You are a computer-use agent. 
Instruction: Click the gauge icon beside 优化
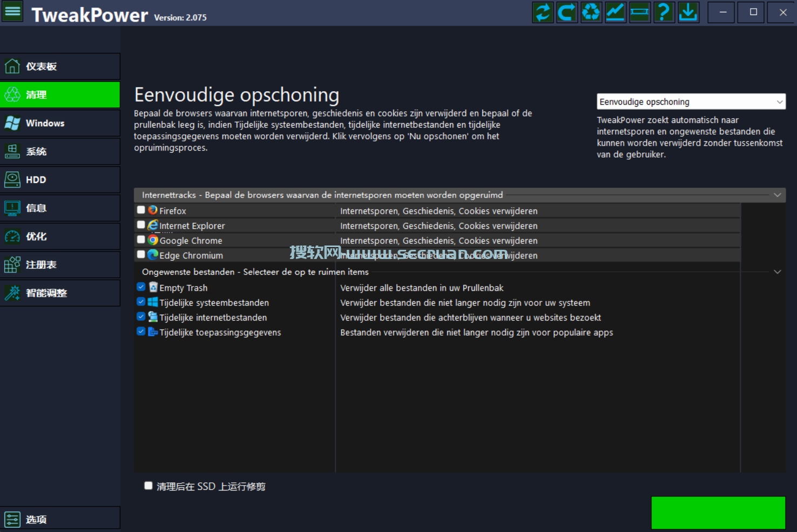click(12, 236)
